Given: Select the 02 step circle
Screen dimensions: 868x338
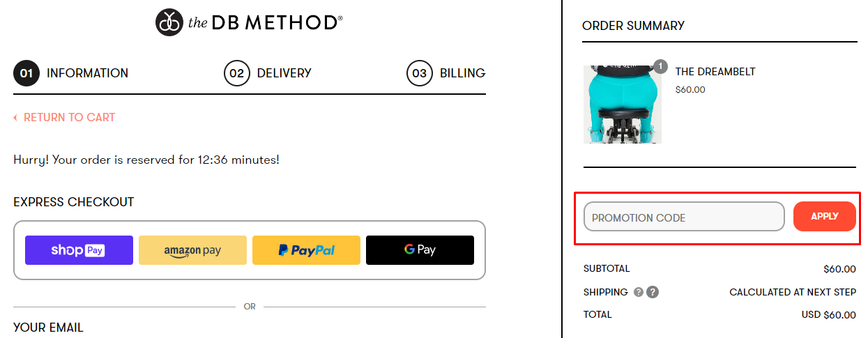Looking at the screenshot, I should pyautogui.click(x=237, y=73).
